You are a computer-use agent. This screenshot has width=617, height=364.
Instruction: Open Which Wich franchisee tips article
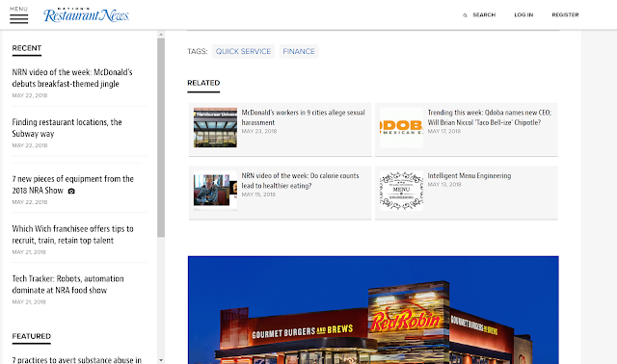coord(73,234)
